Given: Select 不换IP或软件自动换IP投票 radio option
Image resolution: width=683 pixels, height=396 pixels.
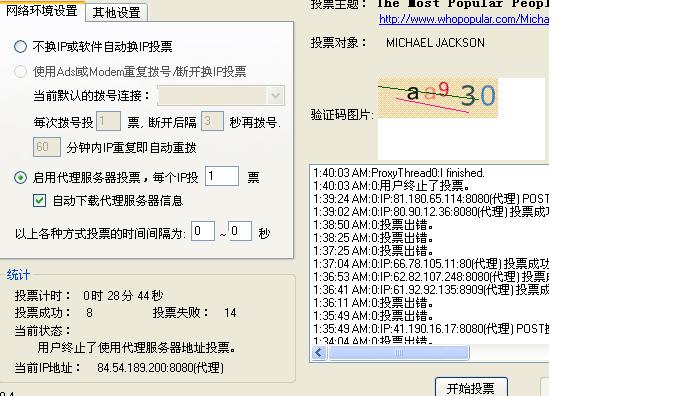Looking at the screenshot, I should (x=20, y=47).
